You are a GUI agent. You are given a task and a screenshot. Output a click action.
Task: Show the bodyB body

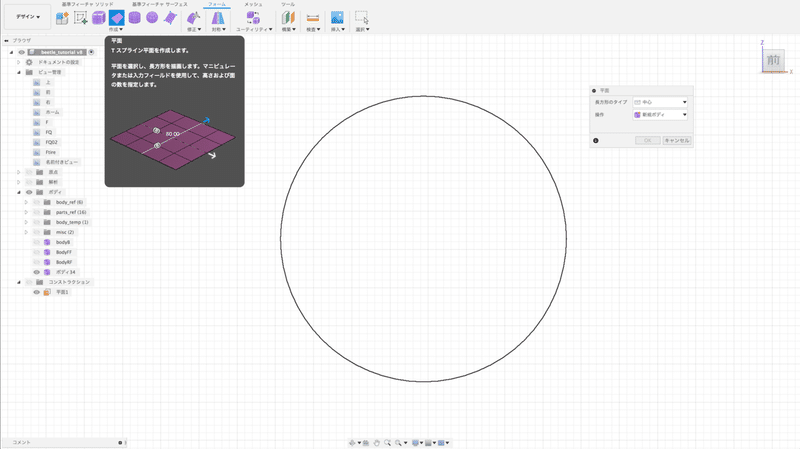coord(37,242)
